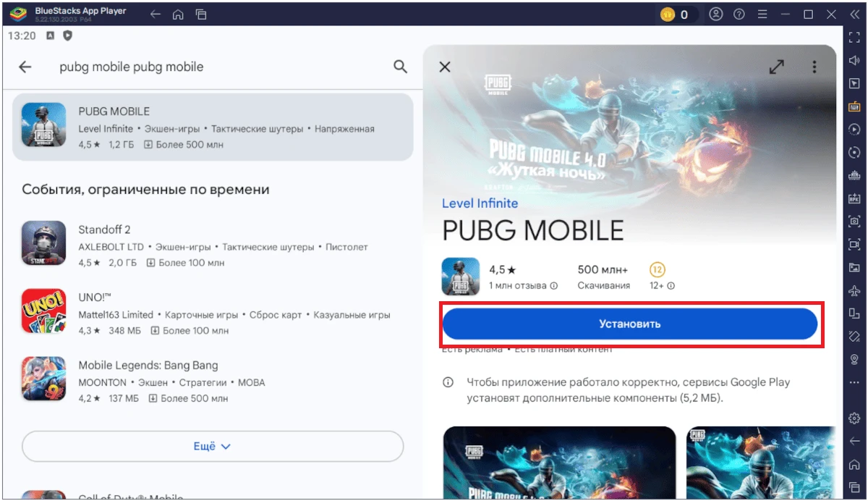Open the BlueStacks fullscreen mode icon
Viewport: 868px width, 501px height.
click(x=854, y=38)
